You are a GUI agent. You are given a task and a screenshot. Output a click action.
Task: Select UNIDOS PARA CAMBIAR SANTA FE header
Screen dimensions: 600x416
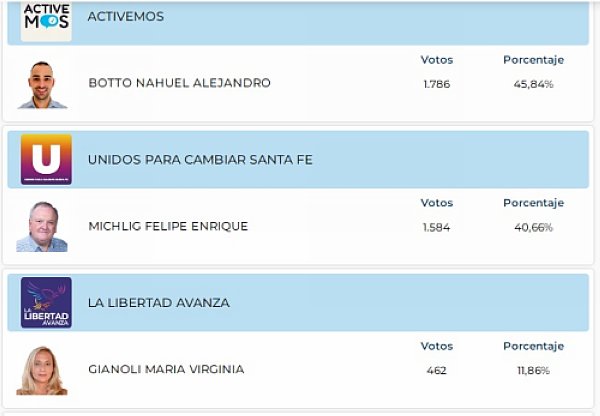coord(200,160)
